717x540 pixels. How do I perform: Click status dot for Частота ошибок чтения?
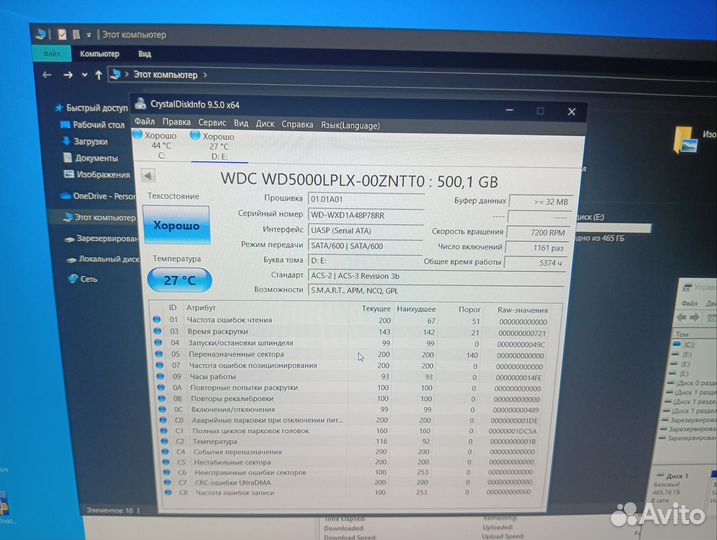pos(157,319)
